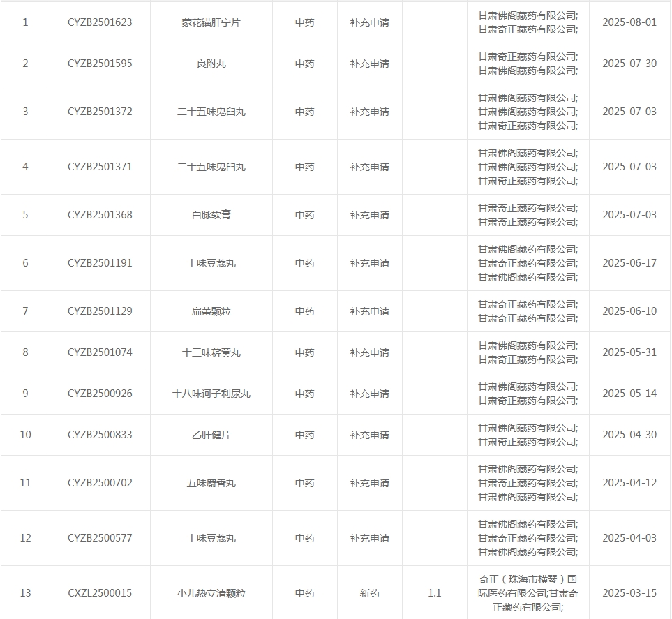Click serial number 9
672x619 pixels.
click(25, 394)
